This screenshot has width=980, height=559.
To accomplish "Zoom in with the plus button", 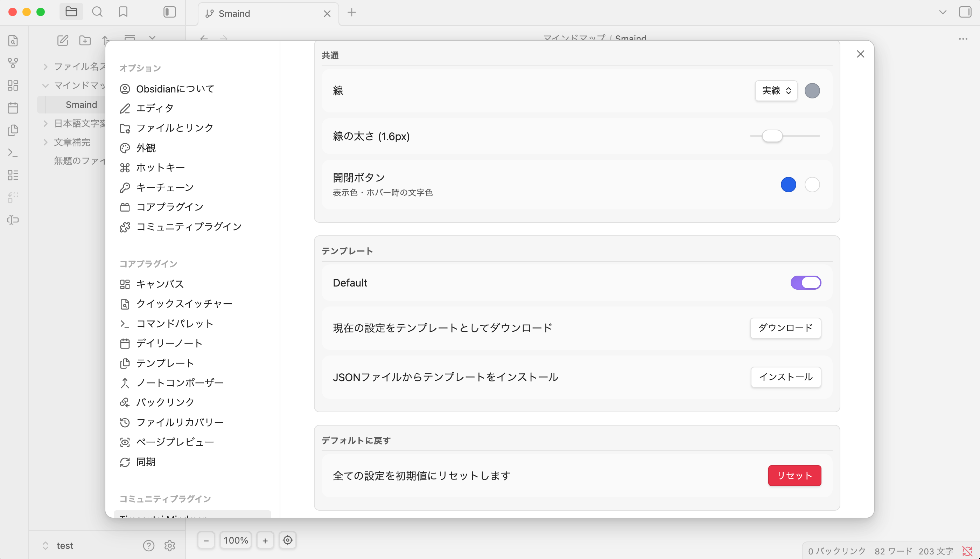I will pos(265,540).
